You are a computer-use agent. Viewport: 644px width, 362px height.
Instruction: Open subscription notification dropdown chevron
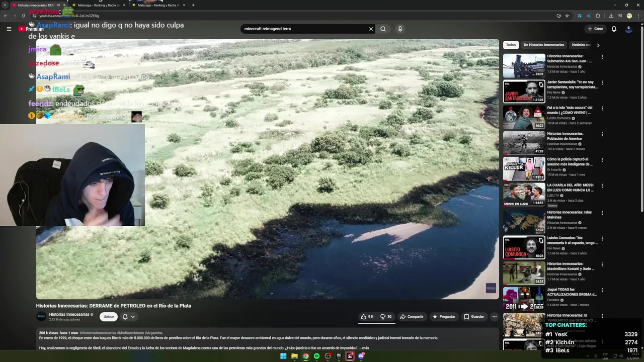pos(133,317)
